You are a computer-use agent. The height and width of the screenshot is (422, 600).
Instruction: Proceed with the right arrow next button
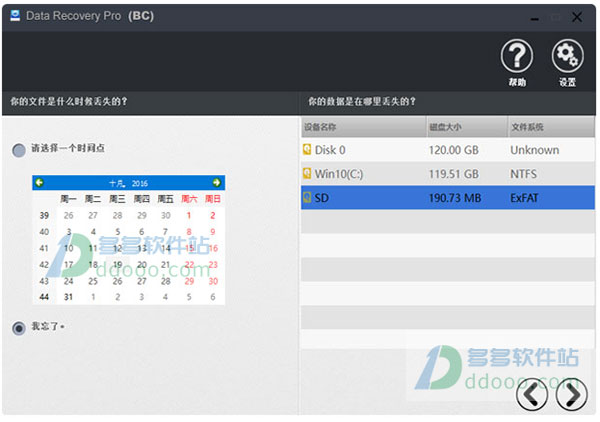tap(571, 394)
